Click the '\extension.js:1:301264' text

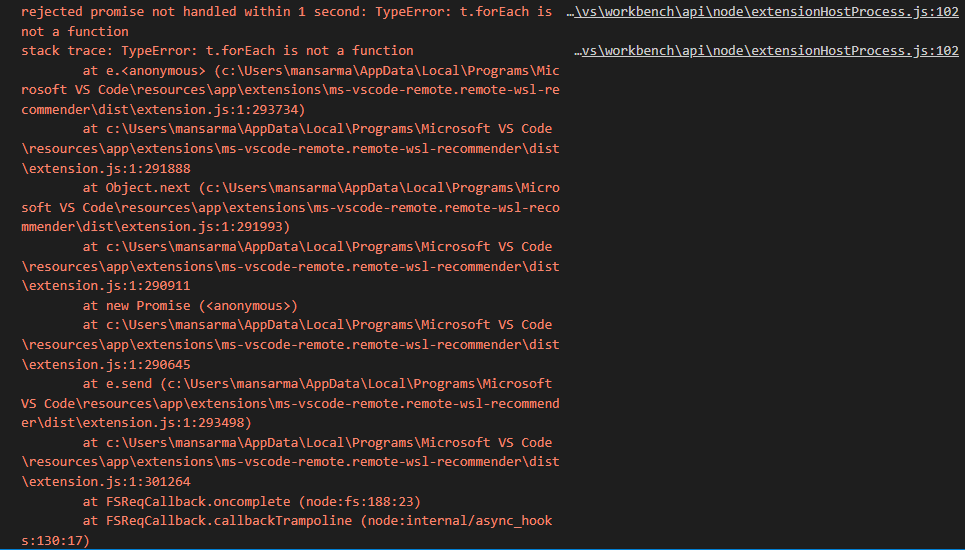click(x=106, y=482)
